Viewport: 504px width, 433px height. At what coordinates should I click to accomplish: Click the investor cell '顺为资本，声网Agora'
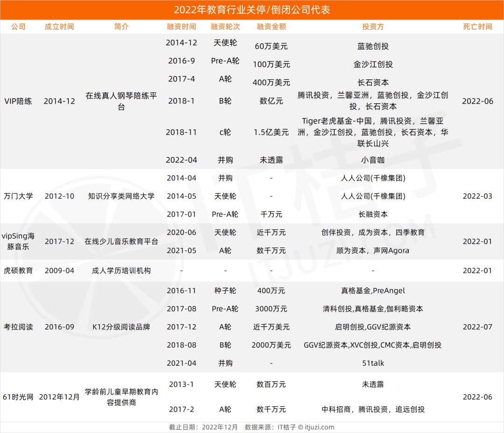[373, 250]
